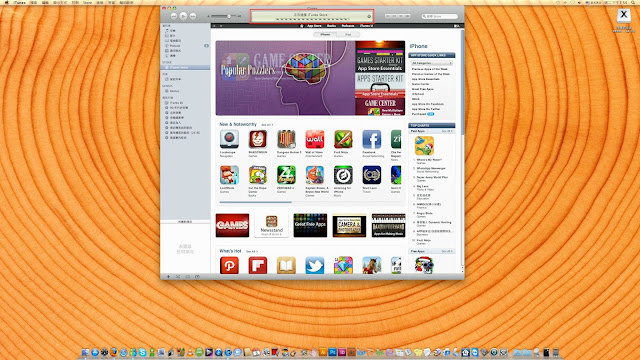
Task: Open the Great Free Apps promo tile
Action: point(310,225)
